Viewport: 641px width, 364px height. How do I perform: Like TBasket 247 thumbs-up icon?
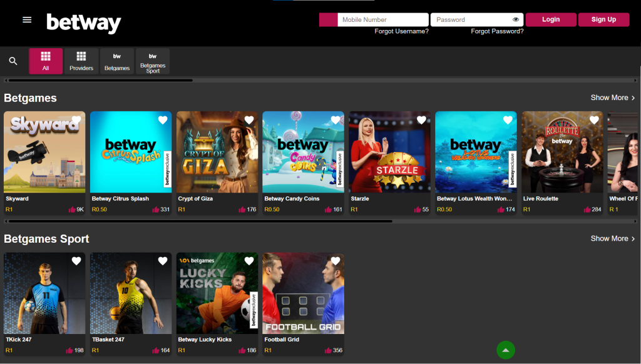[155, 350]
